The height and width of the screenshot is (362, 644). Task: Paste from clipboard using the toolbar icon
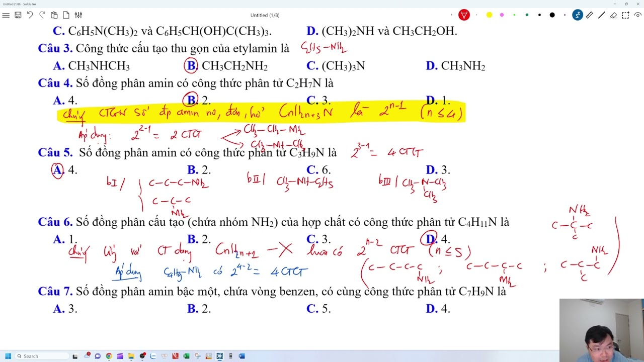[x=54, y=15]
